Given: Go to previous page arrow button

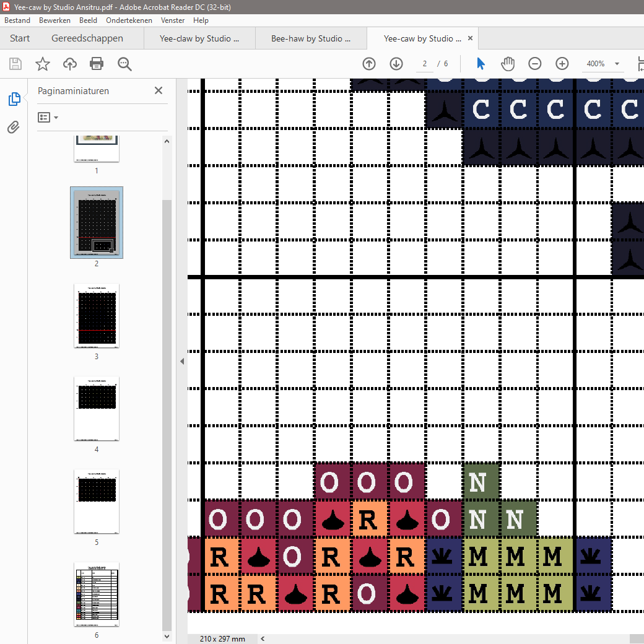Looking at the screenshot, I should tap(369, 64).
